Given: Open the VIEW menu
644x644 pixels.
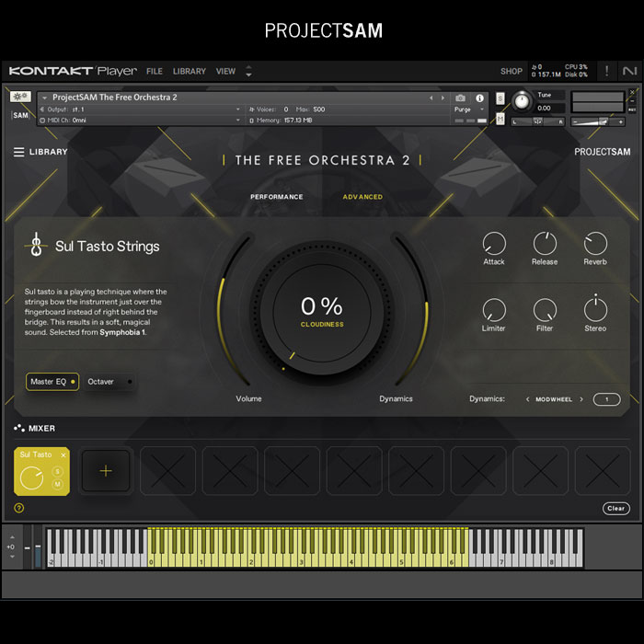Looking at the screenshot, I should point(226,72).
